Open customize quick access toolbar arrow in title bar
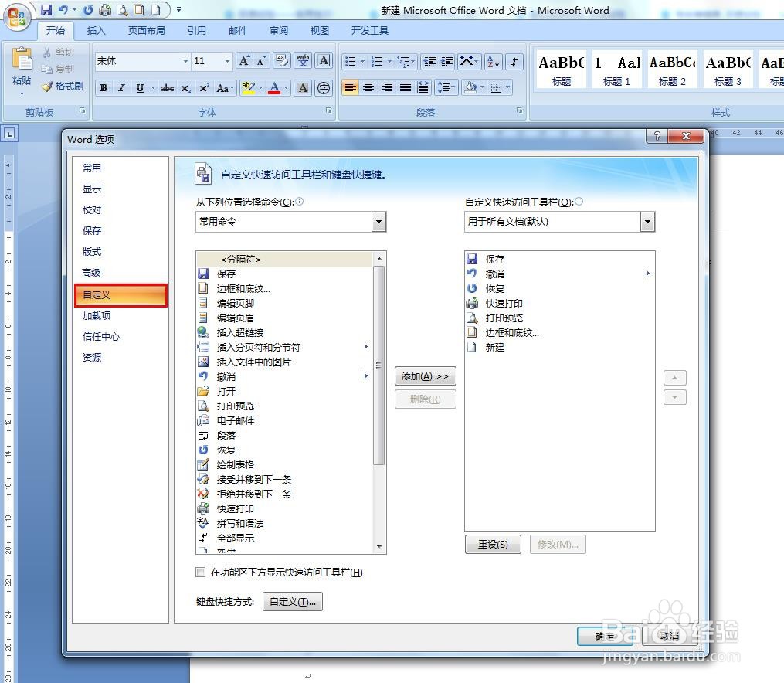Image resolution: width=784 pixels, height=683 pixels. (178, 9)
